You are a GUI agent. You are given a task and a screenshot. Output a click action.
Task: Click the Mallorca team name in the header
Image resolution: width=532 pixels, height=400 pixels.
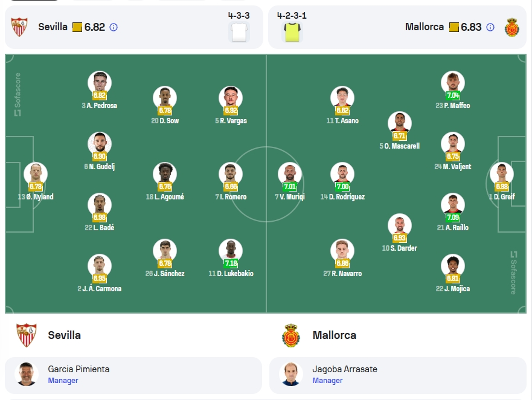pos(425,27)
